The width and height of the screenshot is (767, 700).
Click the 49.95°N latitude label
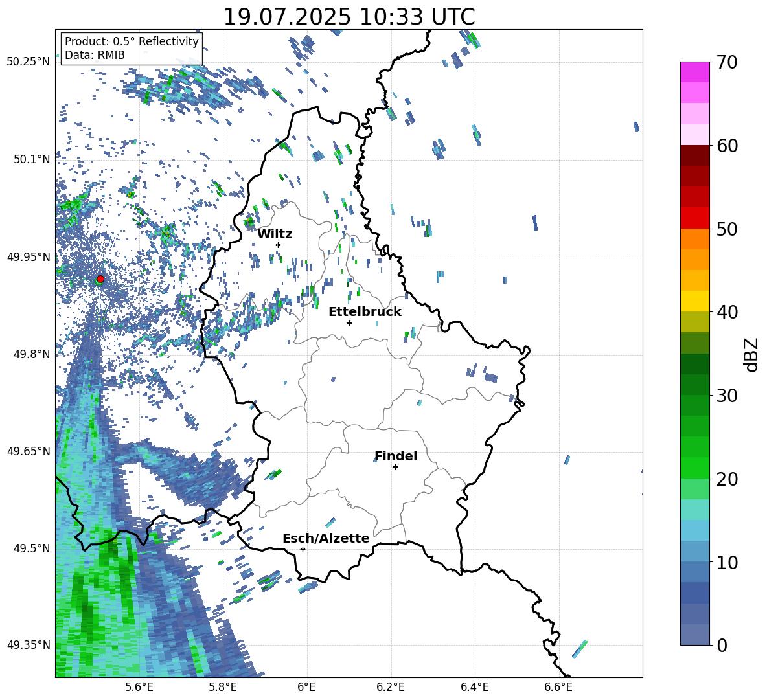click(x=29, y=256)
